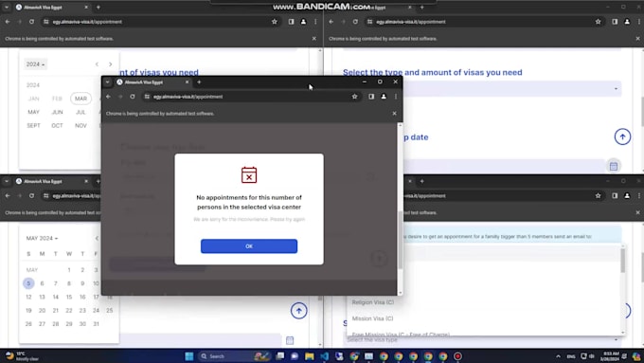
Task: Click scroll-to-top arrow in top-right window
Action: pyautogui.click(x=622, y=136)
